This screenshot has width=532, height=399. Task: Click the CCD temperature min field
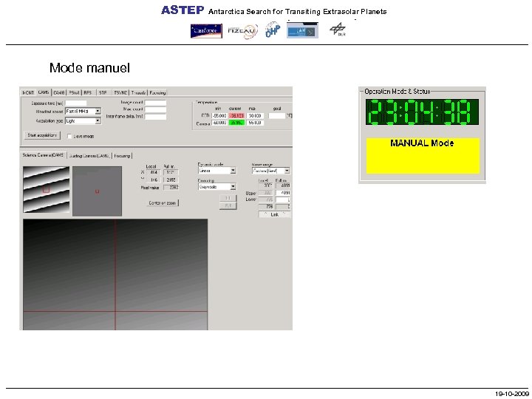(x=219, y=116)
